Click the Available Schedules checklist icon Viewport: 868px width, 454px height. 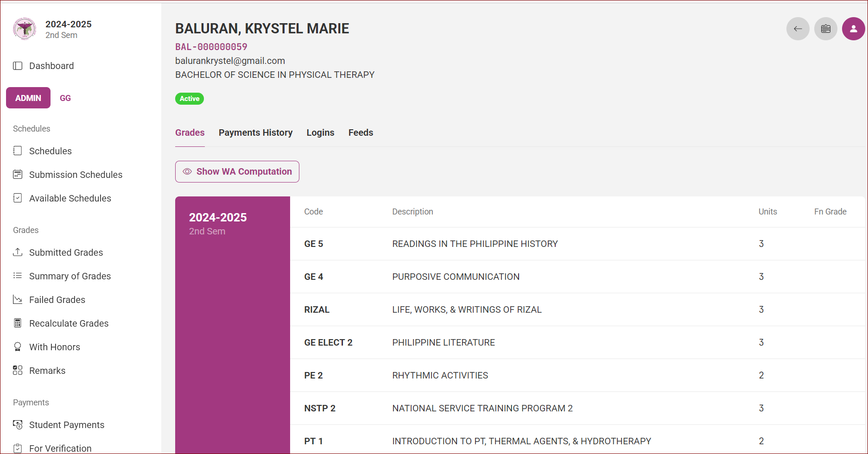click(18, 198)
